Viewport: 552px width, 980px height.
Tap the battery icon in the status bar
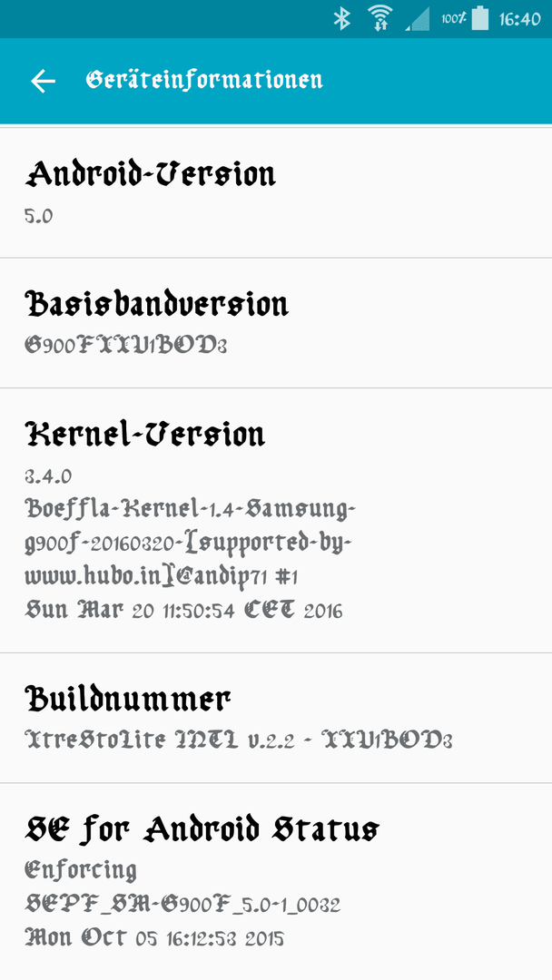pos(479,18)
